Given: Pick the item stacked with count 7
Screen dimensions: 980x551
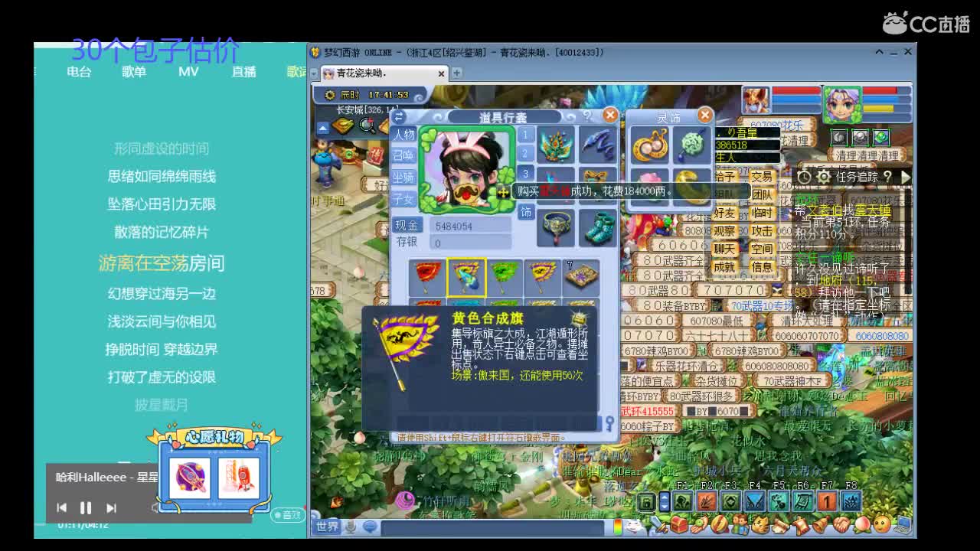Looking at the screenshot, I should [581, 277].
